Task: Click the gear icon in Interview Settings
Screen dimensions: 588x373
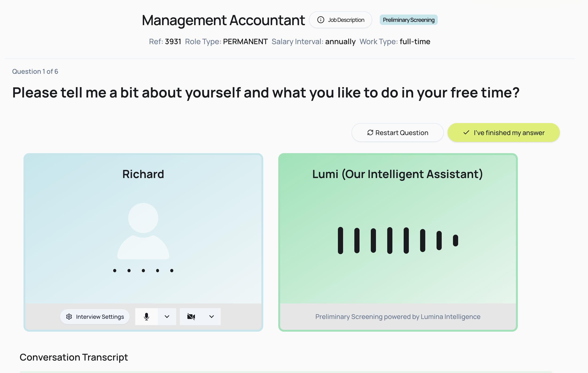Action: point(69,317)
